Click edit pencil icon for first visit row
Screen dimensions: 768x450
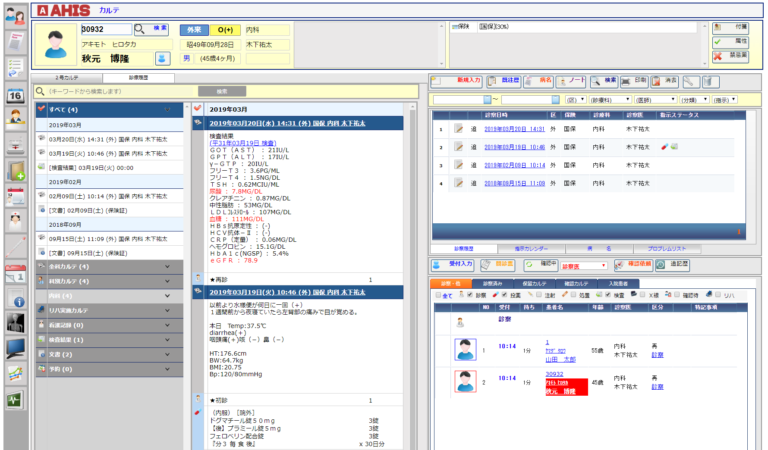click(459, 129)
